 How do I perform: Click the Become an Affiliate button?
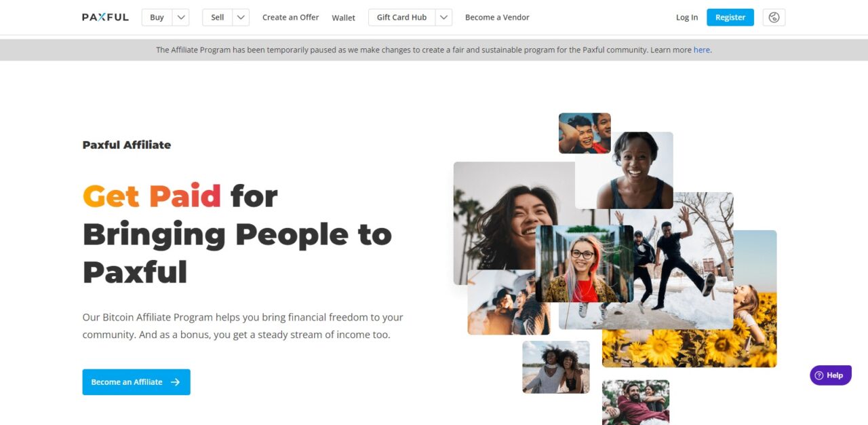click(x=136, y=382)
